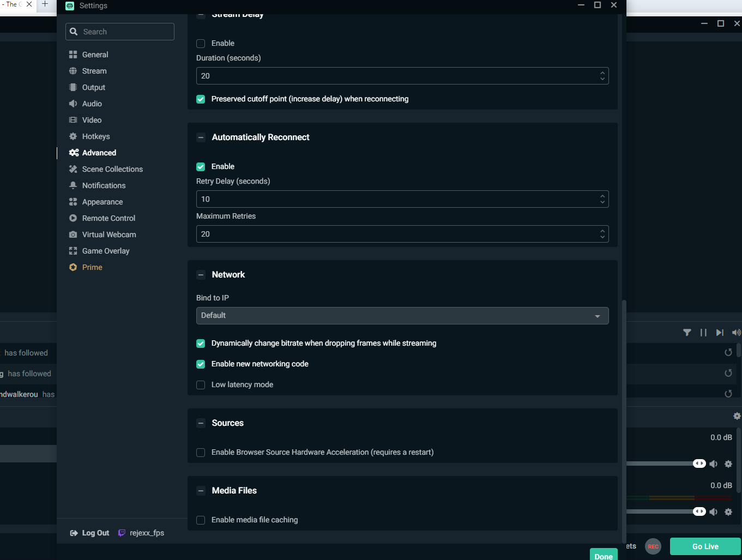The image size is (742, 560).
Task: Click the REC record button icon
Action: pos(653,546)
